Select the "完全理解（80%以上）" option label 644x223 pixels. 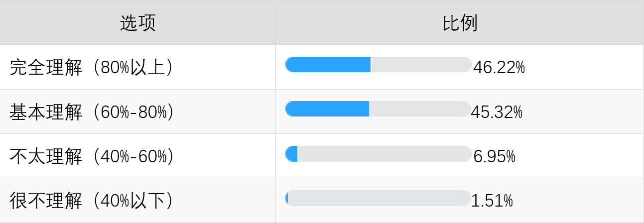(92, 68)
